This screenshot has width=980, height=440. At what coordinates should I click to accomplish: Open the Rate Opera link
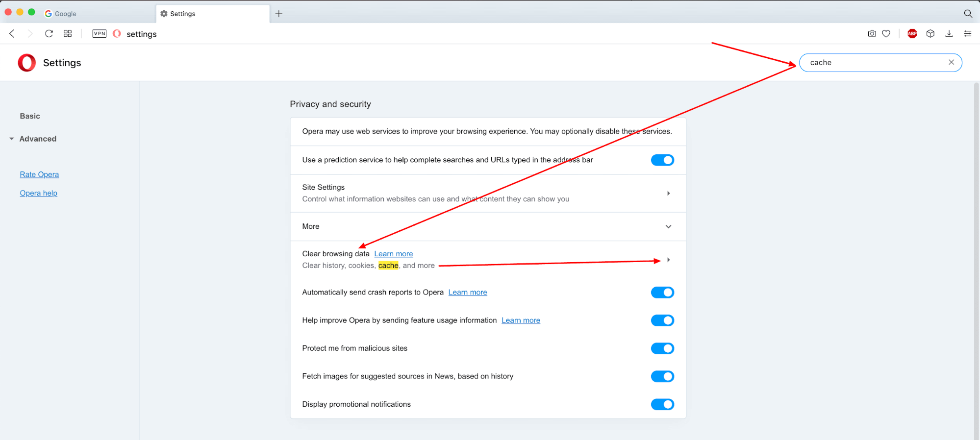point(39,174)
